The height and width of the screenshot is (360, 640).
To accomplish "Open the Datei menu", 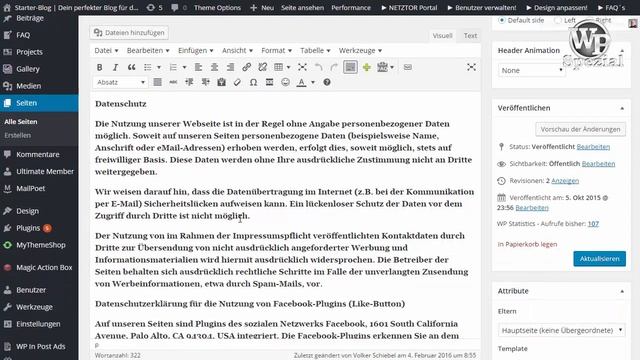I will tap(106, 51).
